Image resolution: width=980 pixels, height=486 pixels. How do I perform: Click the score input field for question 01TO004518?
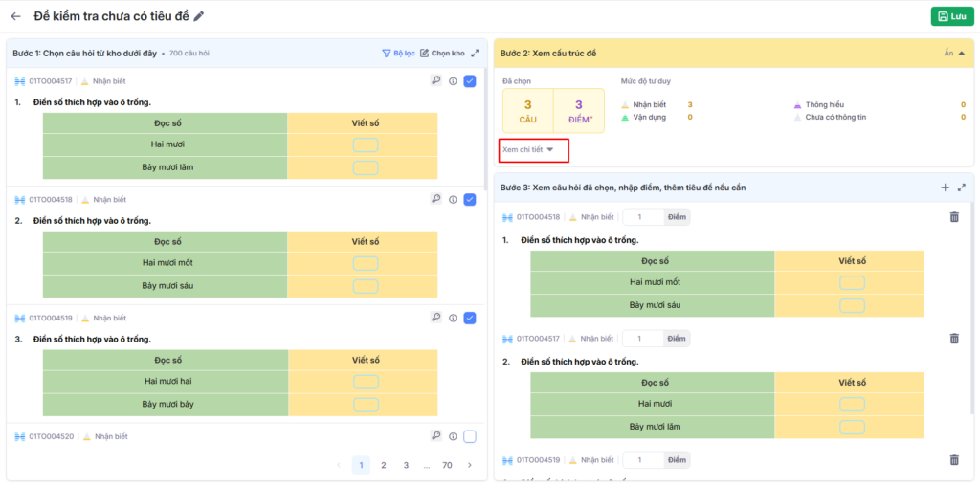click(x=642, y=217)
